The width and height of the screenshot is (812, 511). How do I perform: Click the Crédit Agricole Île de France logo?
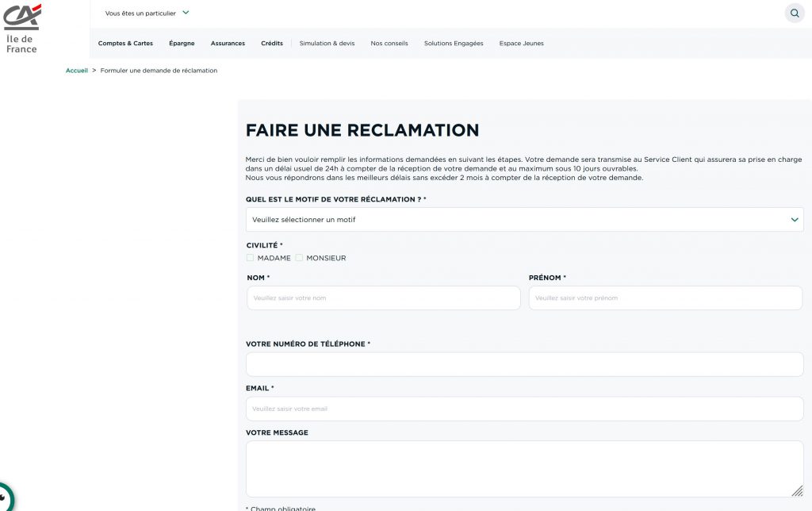tap(21, 28)
